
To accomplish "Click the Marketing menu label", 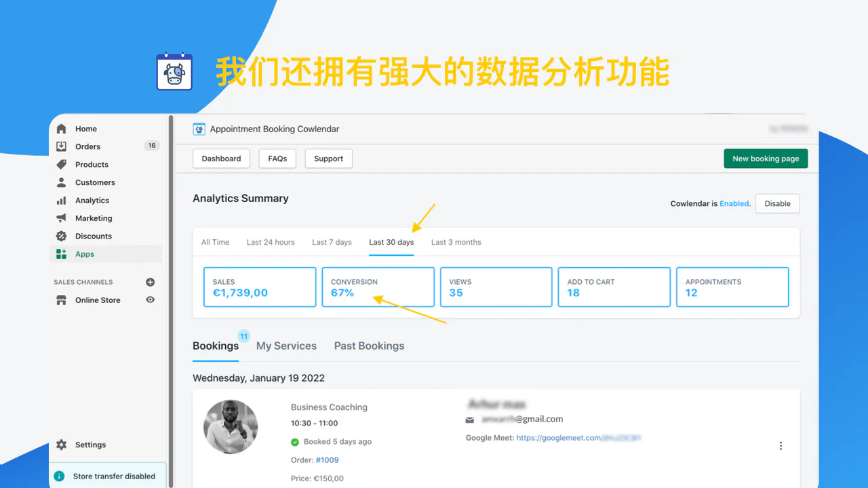I will tap(94, 218).
